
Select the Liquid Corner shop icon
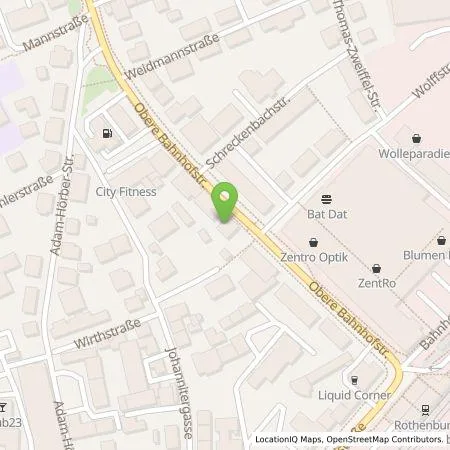pyautogui.click(x=354, y=380)
